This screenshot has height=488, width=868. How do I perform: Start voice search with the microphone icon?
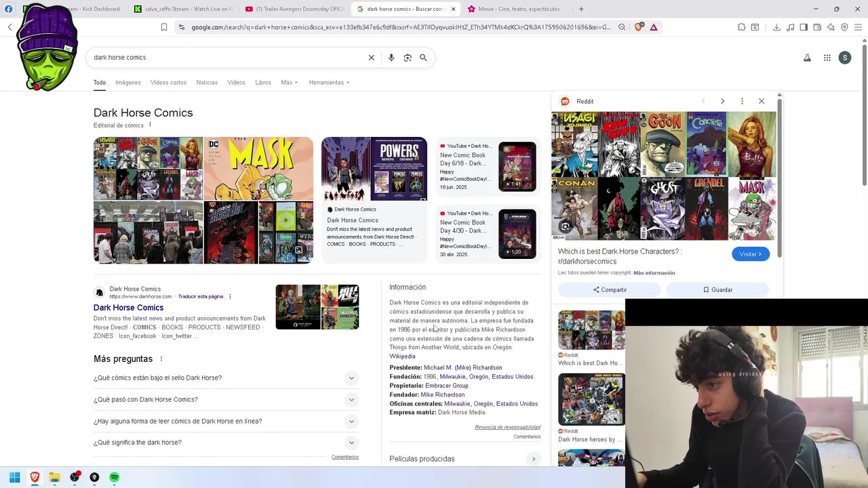(391, 58)
